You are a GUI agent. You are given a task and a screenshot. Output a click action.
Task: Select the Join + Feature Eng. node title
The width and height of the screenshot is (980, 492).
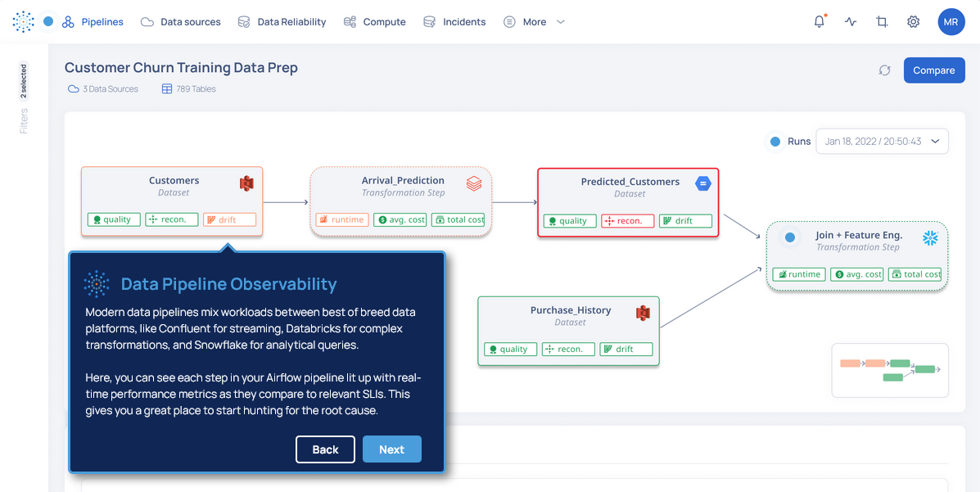coord(859,236)
